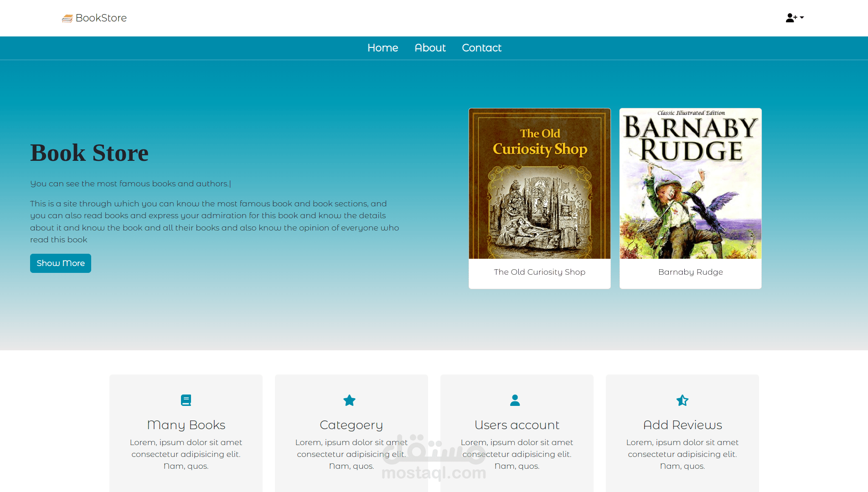Click the half star icon above Add Reviews

682,400
